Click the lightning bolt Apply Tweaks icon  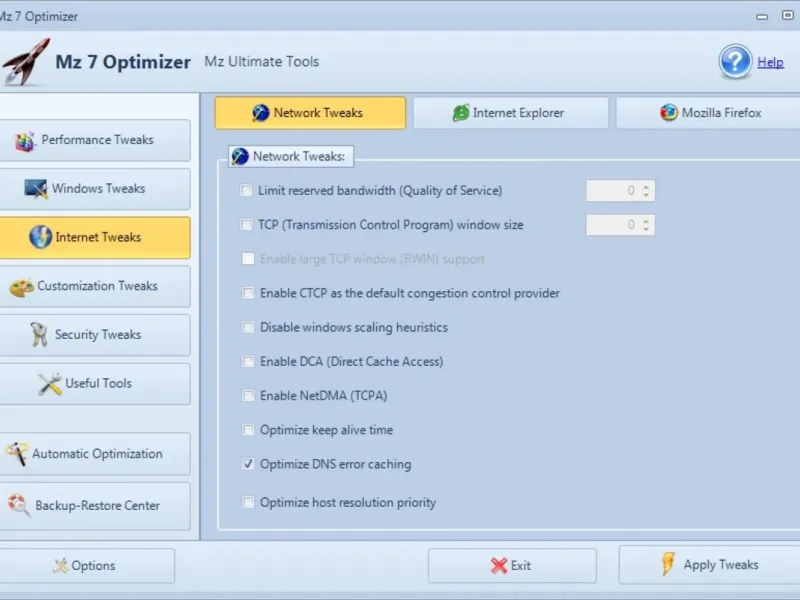click(x=668, y=564)
